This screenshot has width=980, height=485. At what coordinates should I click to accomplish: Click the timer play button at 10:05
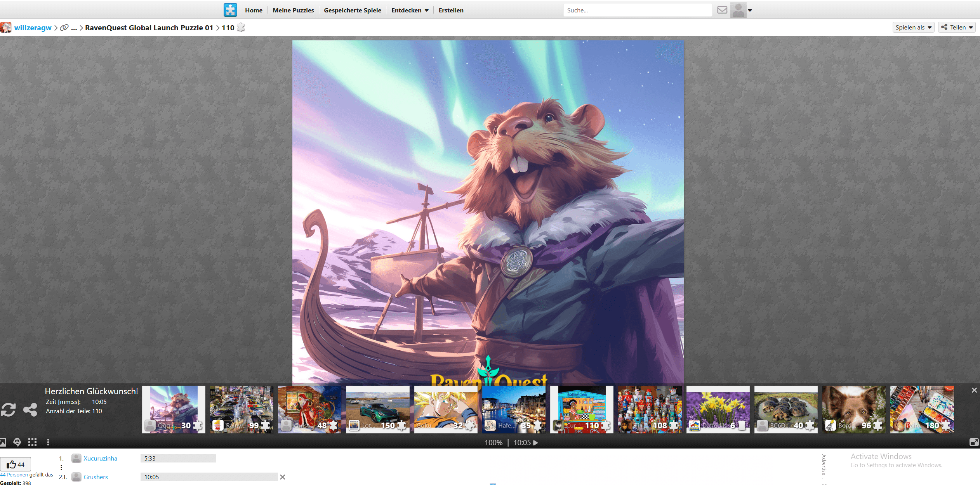(x=535, y=442)
